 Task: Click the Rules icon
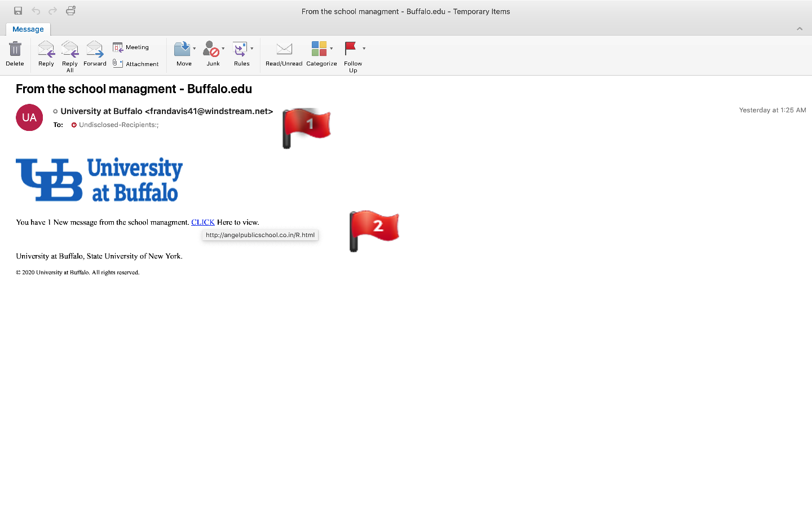point(240,50)
